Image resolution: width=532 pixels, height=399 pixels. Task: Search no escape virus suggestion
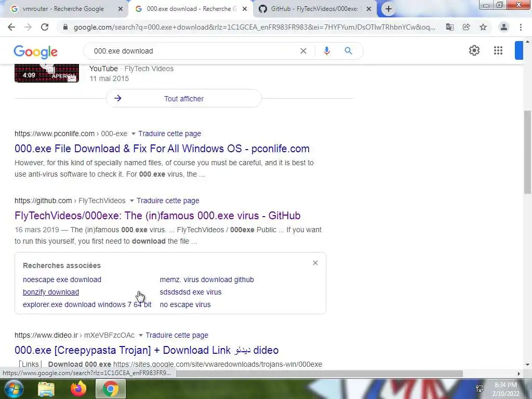(x=185, y=304)
